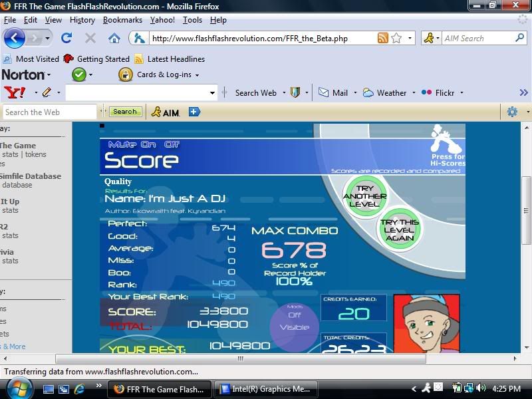Click the Windows Start orb
The width and height of the screenshot is (532, 399).
pos(18,388)
